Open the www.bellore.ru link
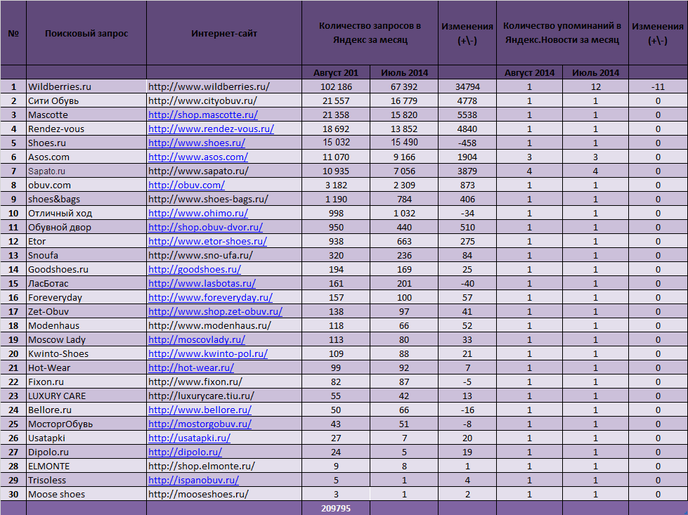The width and height of the screenshot is (688, 515). pyautogui.click(x=200, y=410)
